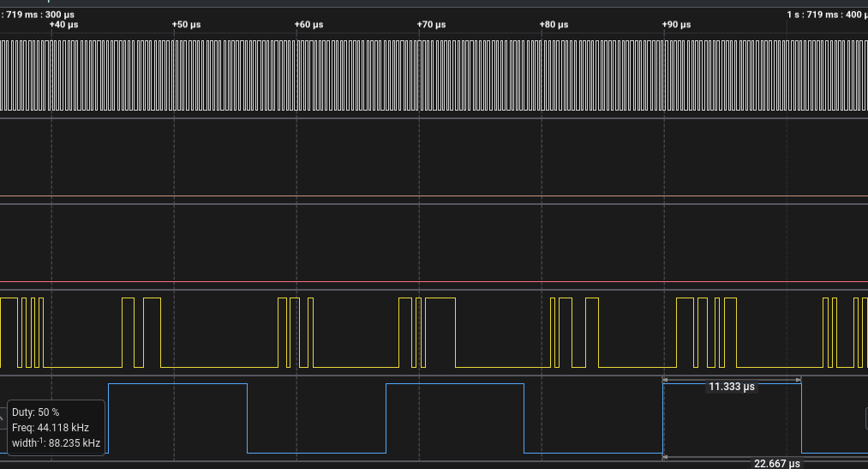Click the left arrowhead of the 11.333 µs measurement
The height and width of the screenshot is (469, 868).
click(x=667, y=380)
